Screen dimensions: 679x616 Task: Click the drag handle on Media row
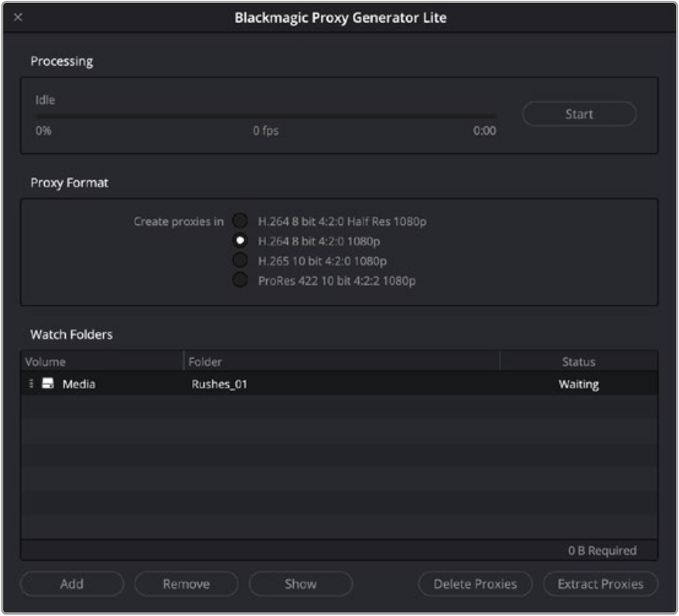click(31, 384)
